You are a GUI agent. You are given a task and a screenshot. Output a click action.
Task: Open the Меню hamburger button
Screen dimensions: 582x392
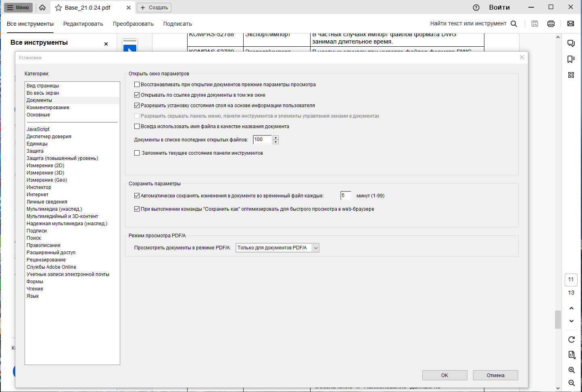[x=18, y=8]
